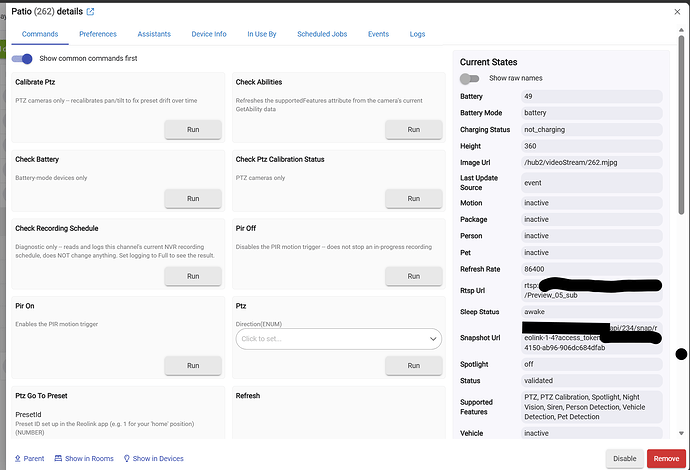Click the Disable button
The image size is (690, 470).
pos(625,459)
